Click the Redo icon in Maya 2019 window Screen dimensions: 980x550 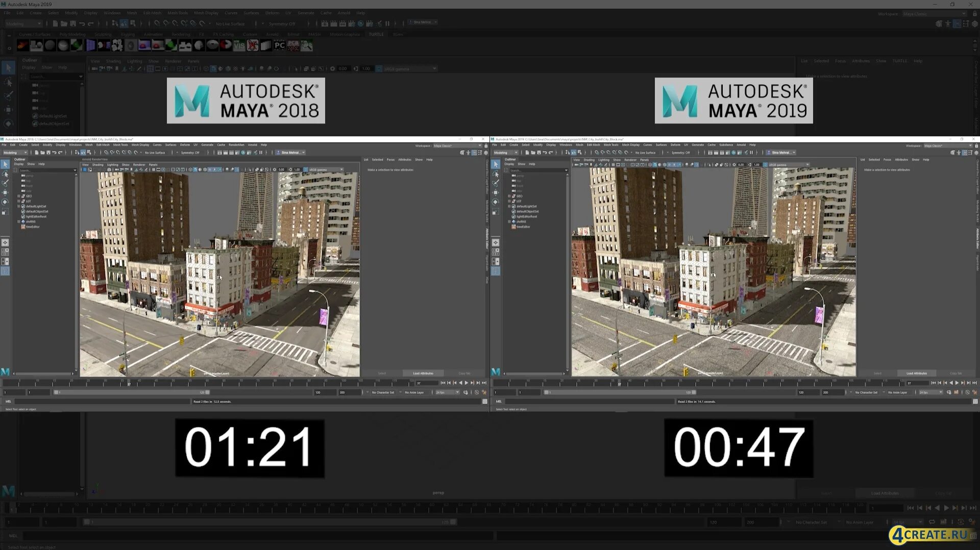tap(551, 153)
